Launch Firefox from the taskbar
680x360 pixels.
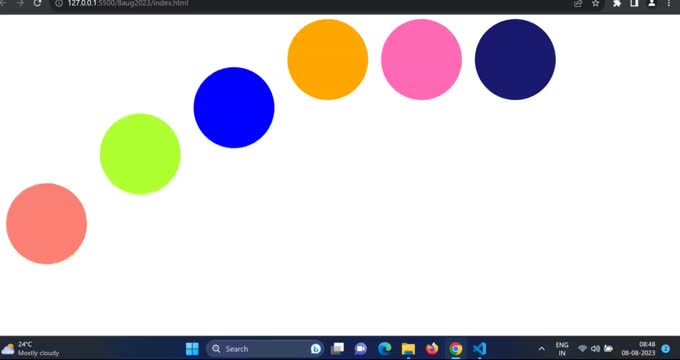coord(432,349)
